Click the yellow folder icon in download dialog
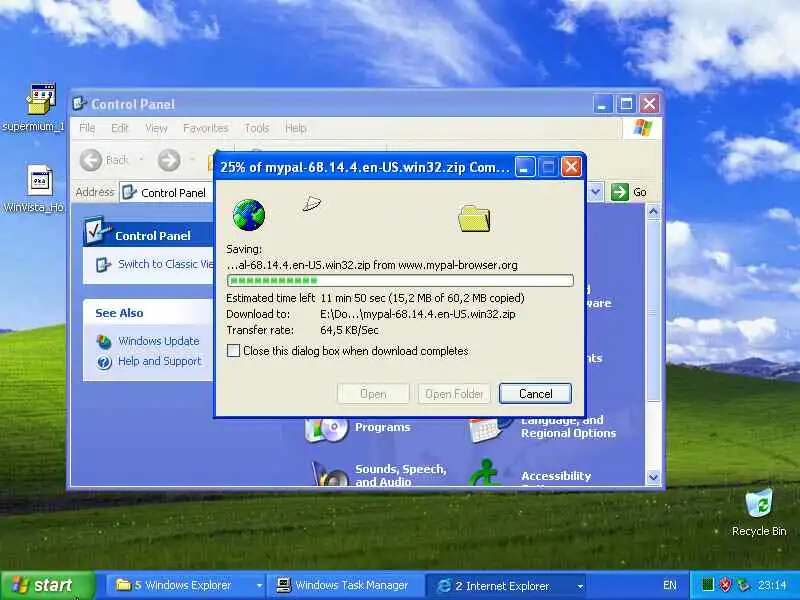800x600 pixels. pyautogui.click(x=474, y=218)
